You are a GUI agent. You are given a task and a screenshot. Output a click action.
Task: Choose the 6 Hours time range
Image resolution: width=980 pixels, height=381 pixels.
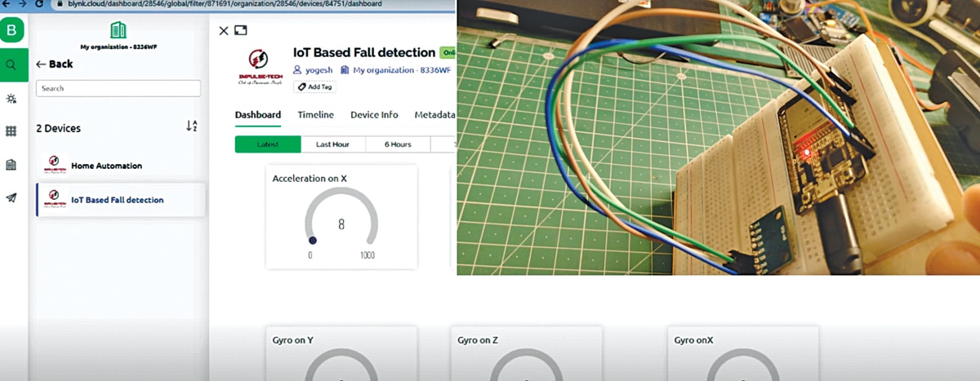398,144
